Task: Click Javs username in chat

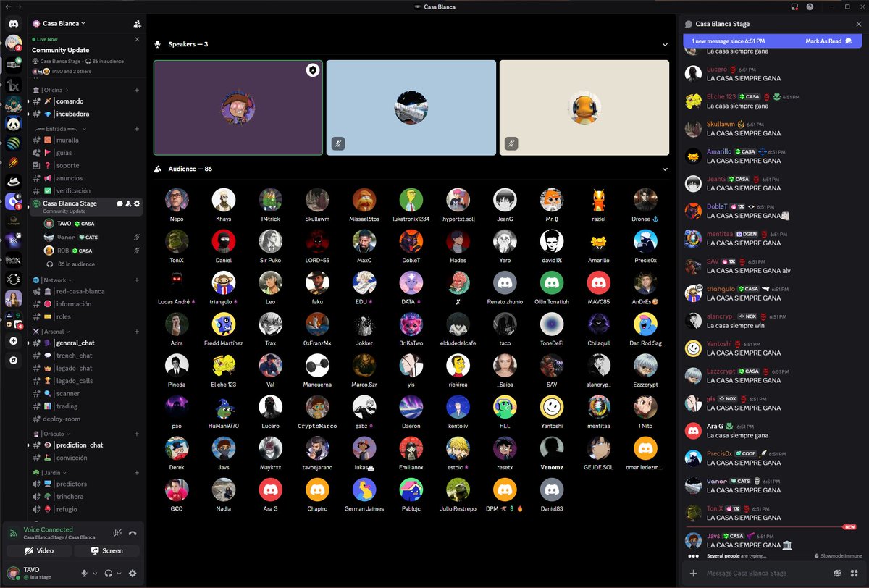Action: coord(713,536)
